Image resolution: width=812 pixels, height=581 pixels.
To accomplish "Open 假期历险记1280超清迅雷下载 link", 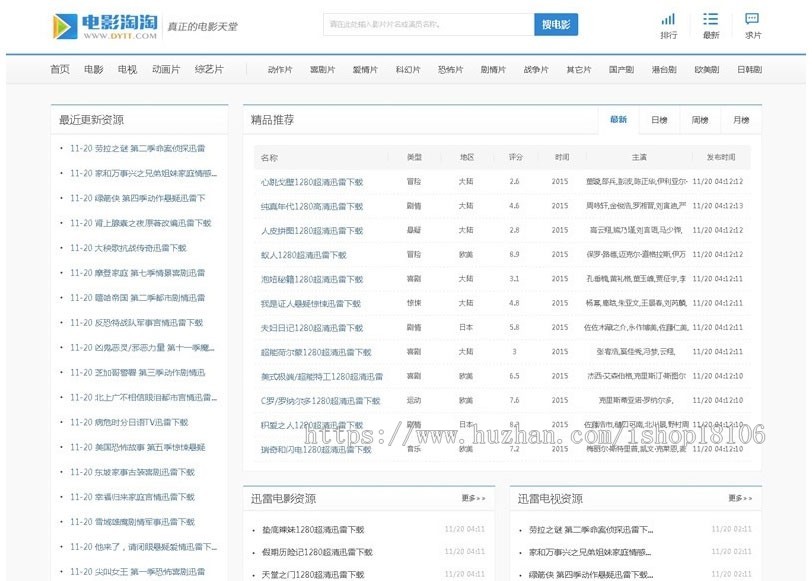I will click(317, 552).
